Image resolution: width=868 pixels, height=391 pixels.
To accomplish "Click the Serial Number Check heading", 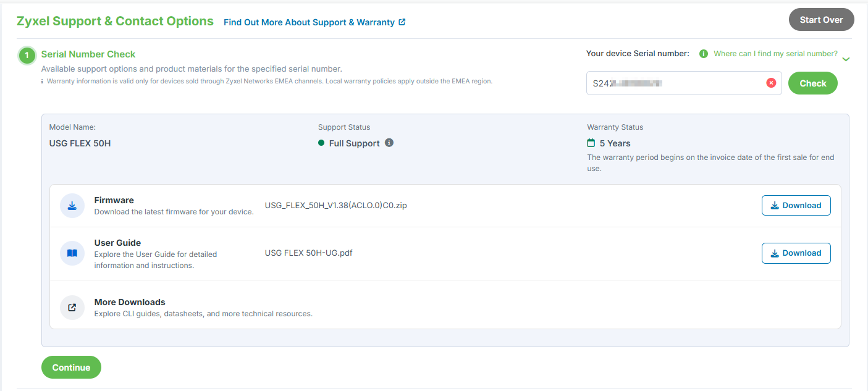I will coord(88,54).
